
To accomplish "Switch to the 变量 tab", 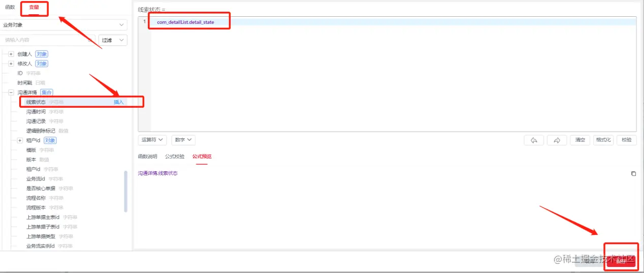I will coord(34,7).
